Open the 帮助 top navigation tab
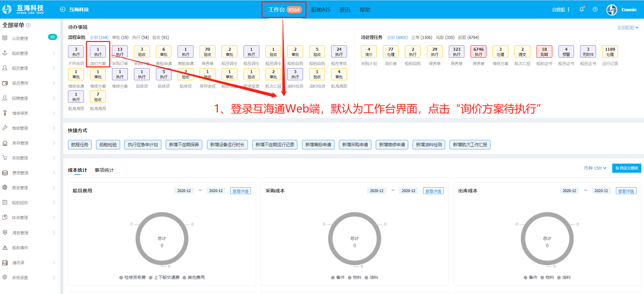 365,9
